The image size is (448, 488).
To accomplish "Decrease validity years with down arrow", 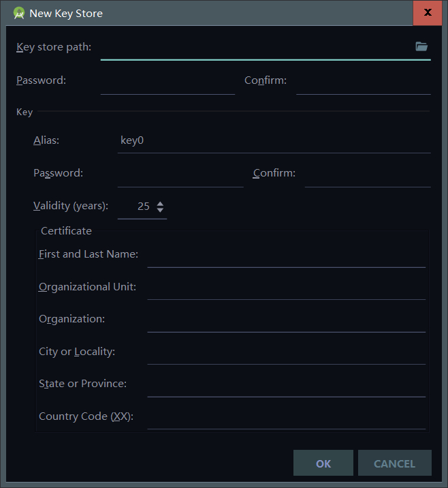I will (160, 210).
